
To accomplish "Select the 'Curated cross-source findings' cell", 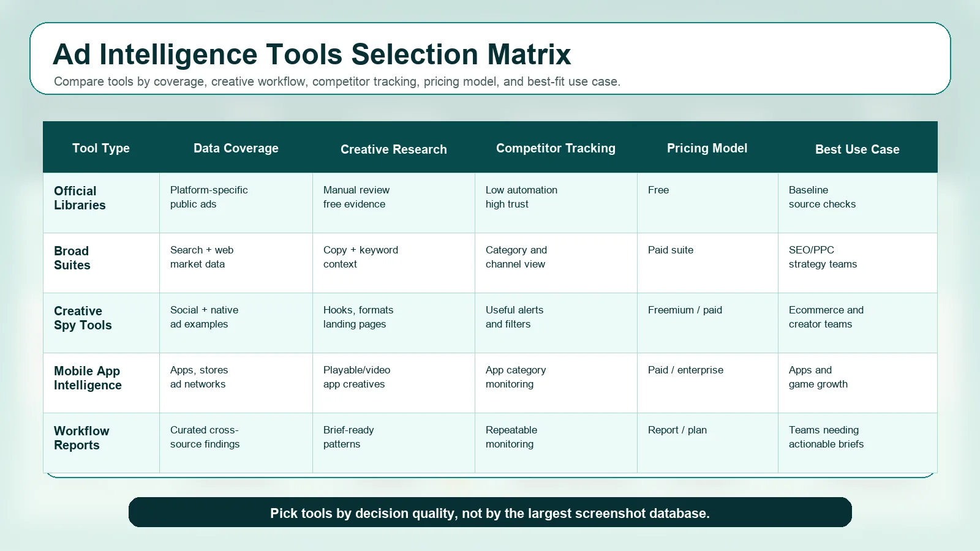I will (205, 437).
